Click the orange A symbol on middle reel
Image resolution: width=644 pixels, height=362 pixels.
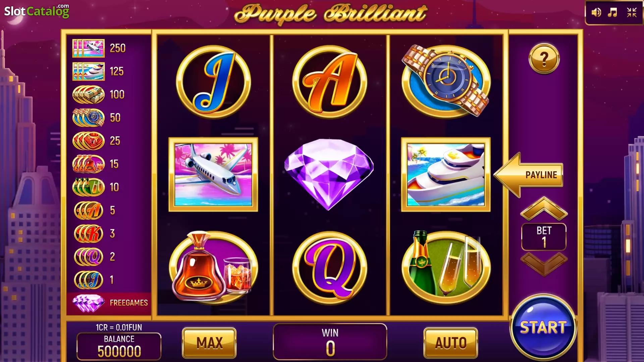[x=330, y=82]
